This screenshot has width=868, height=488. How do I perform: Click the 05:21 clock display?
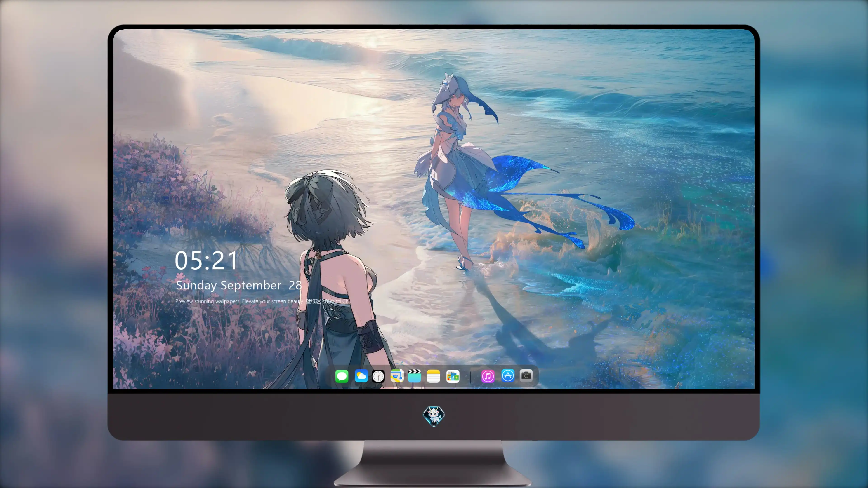(206, 261)
